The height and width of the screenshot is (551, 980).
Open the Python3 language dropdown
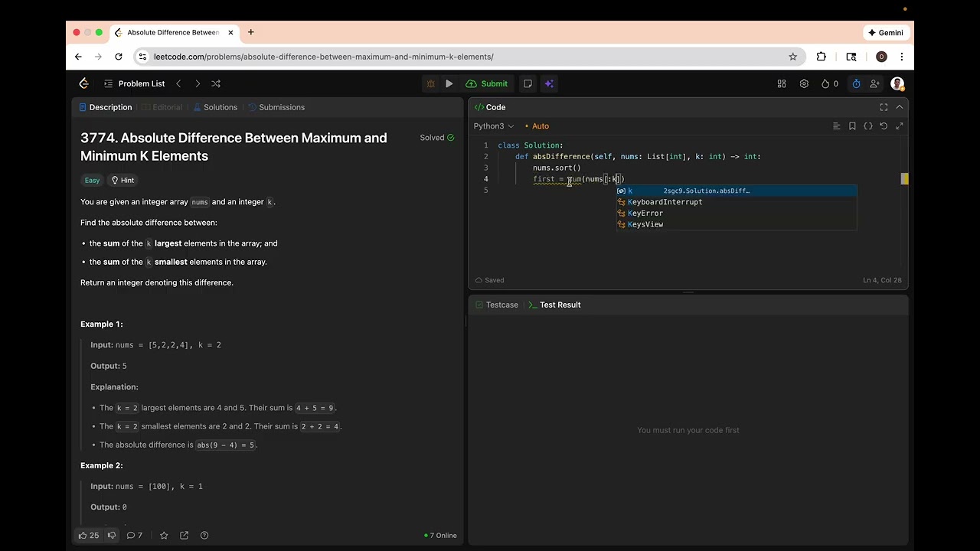point(494,126)
